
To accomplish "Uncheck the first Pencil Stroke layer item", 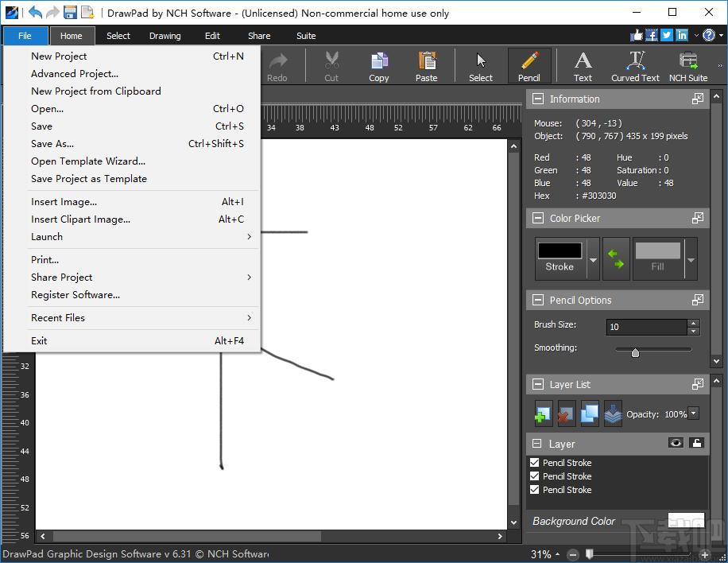I will coord(534,462).
